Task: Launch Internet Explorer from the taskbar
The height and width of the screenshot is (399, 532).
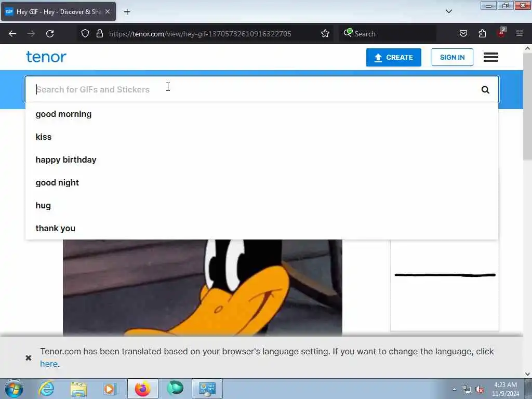Action: click(x=46, y=389)
